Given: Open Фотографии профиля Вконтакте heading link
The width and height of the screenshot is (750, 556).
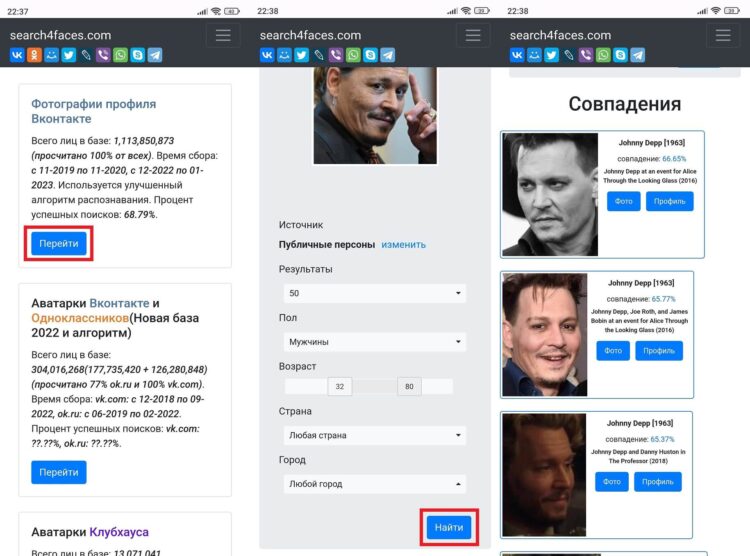Looking at the screenshot, I should point(94,111).
